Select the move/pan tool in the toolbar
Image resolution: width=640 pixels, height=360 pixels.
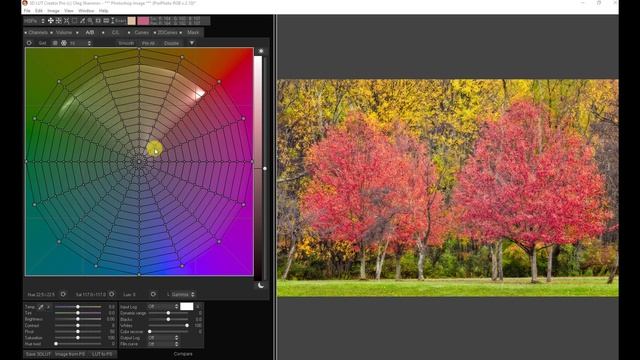51,20
